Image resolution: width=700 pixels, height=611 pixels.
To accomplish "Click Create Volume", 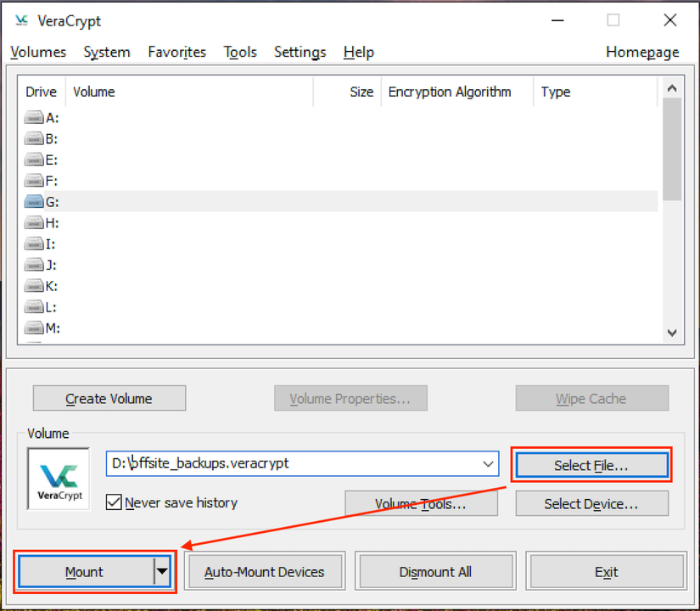I will pyautogui.click(x=109, y=398).
